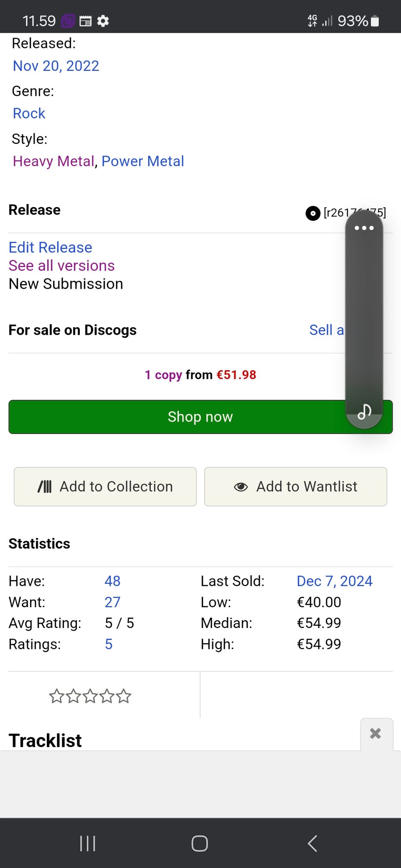Viewport: 401px width, 868px height.
Task: Close the bottom ad banner
Action: pyautogui.click(x=376, y=734)
